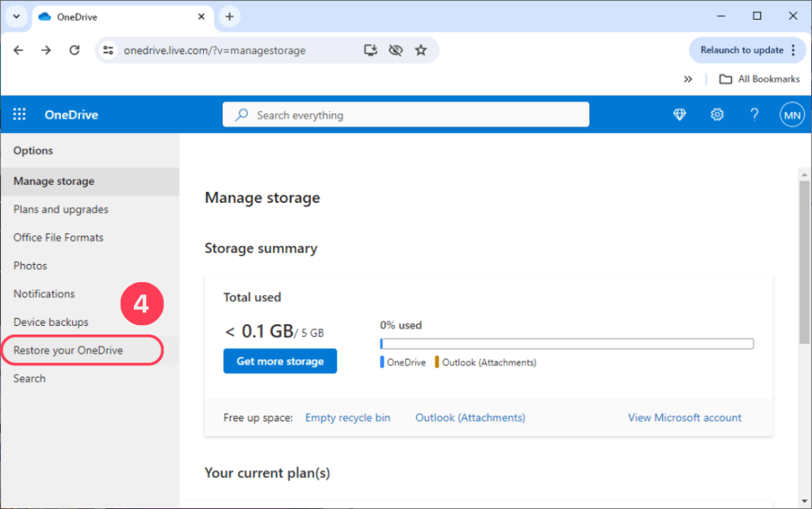Click the tracking protection eye icon

coord(396,49)
